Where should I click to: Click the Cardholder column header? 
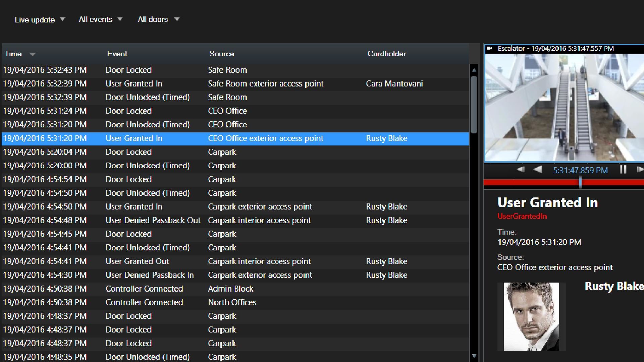386,54
